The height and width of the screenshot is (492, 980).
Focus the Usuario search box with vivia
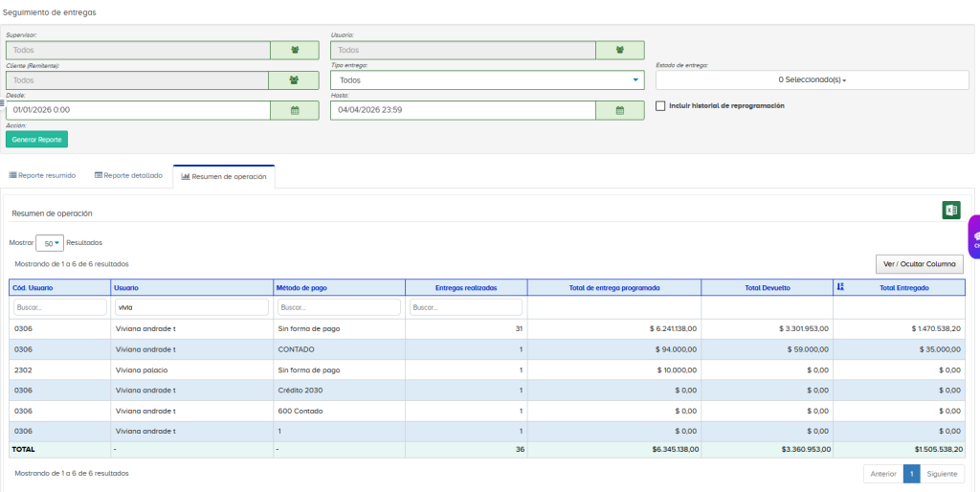click(x=191, y=307)
